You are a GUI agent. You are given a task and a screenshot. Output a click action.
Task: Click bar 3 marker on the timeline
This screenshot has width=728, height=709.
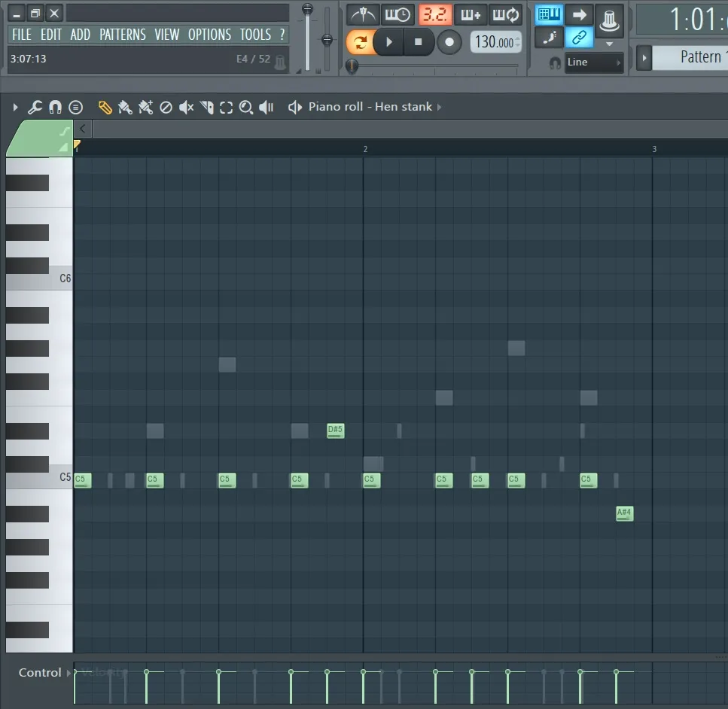point(654,149)
